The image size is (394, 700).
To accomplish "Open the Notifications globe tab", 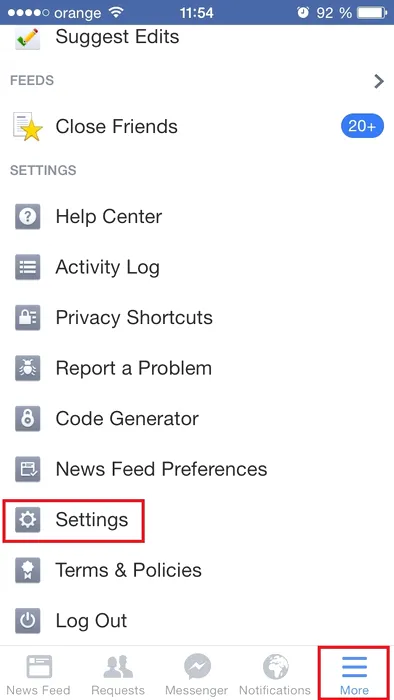I will 275,674.
